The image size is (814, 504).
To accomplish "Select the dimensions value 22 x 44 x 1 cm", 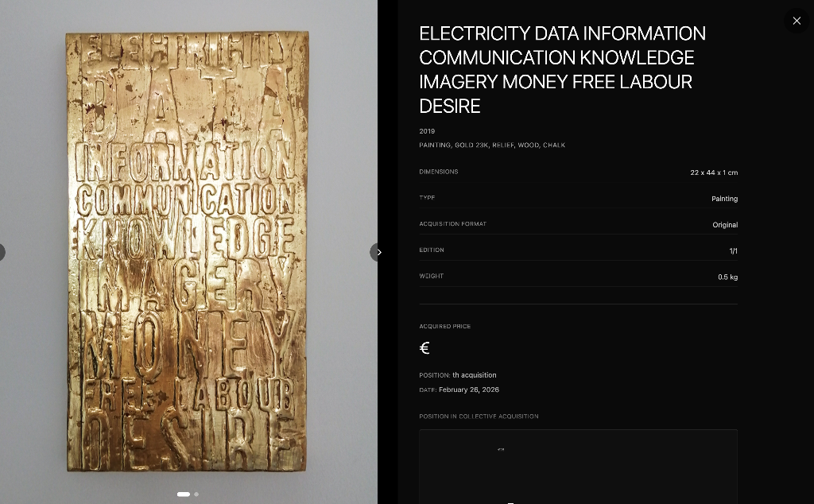I will tap(713, 173).
